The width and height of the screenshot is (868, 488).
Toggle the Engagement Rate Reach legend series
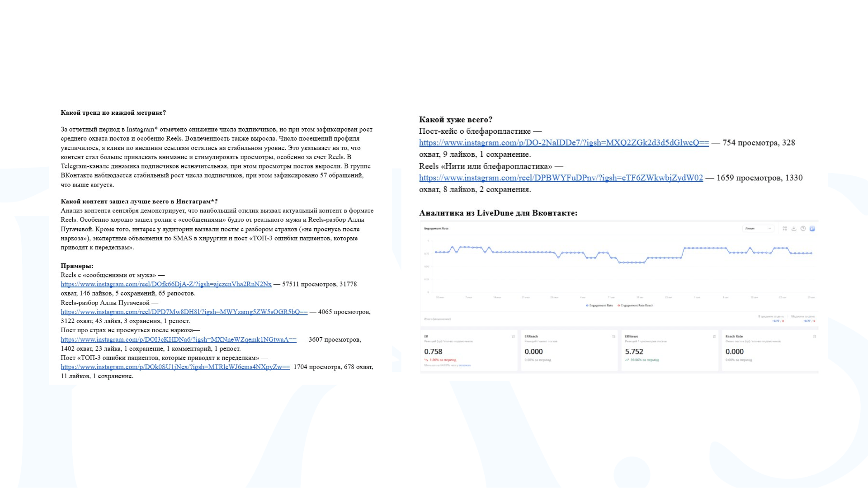pos(635,305)
